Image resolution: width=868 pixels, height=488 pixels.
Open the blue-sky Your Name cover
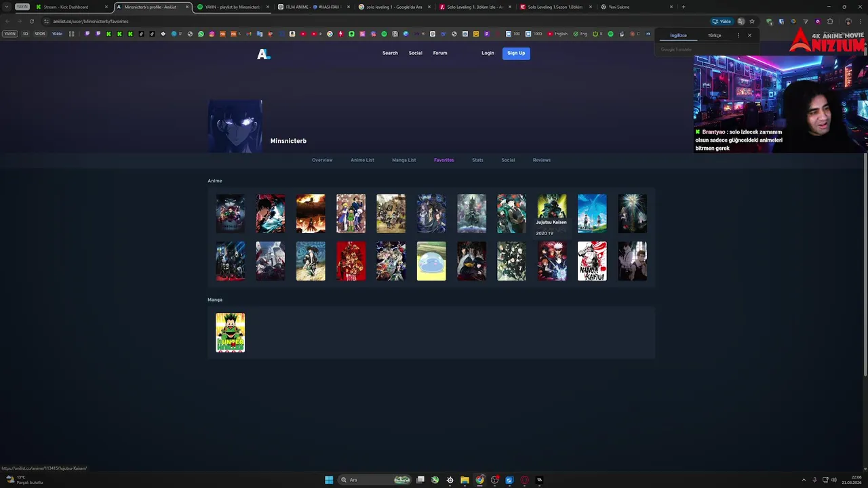coord(592,213)
